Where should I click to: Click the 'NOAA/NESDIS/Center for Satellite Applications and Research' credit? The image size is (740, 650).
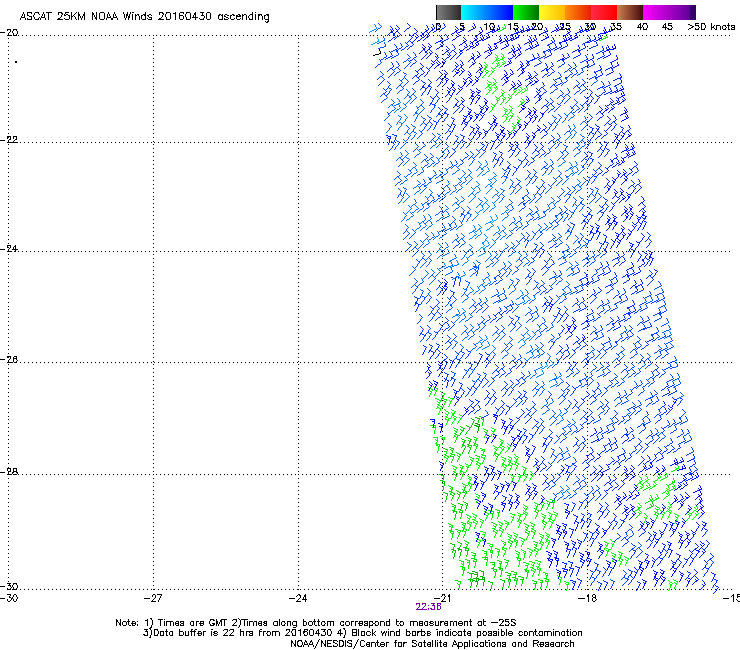tap(432, 644)
